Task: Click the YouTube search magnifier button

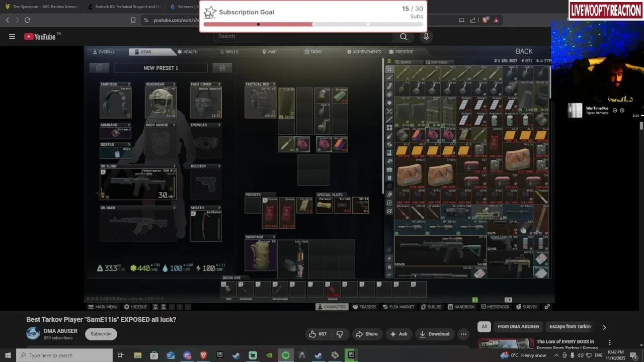Action: (404, 36)
